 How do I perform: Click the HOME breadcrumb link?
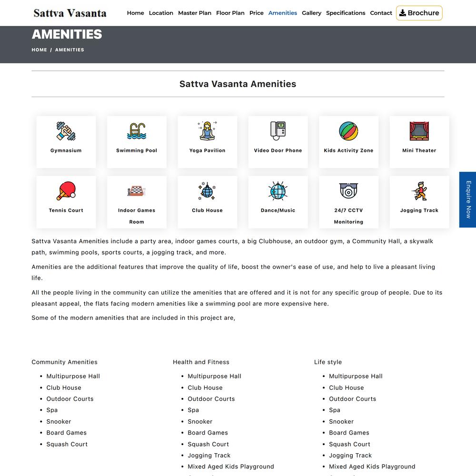point(39,50)
